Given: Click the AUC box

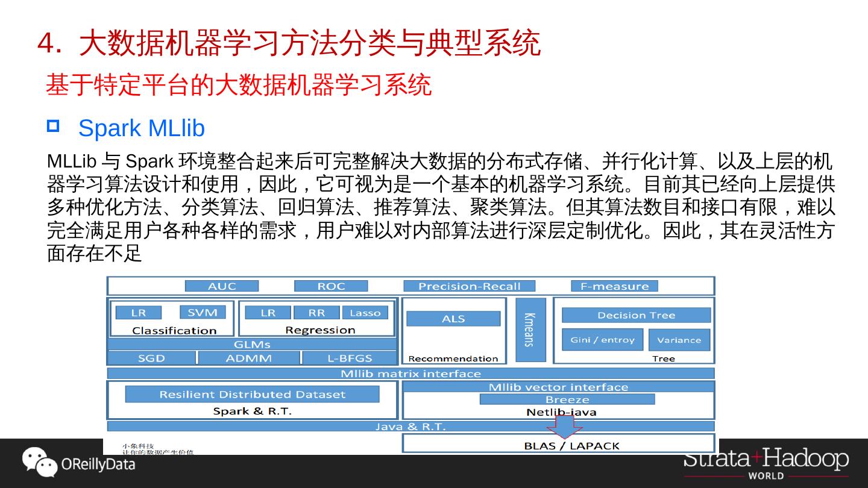Looking at the screenshot, I should (222, 286).
